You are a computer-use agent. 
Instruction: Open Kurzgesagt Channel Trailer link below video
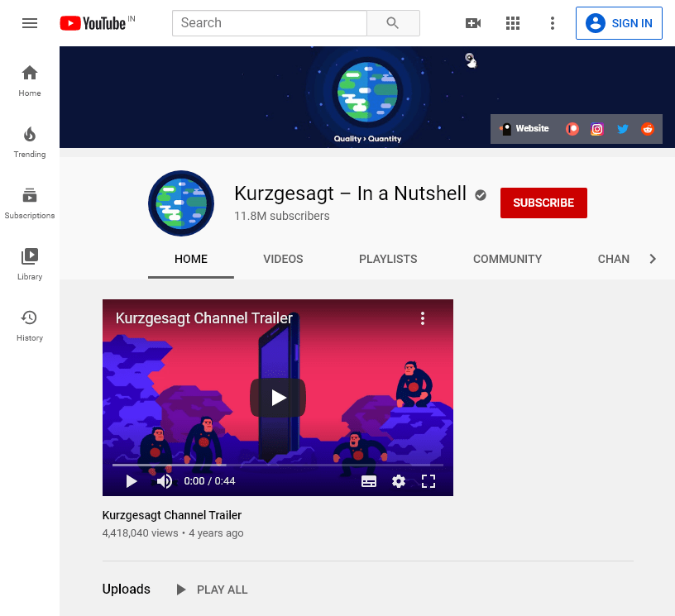172,515
